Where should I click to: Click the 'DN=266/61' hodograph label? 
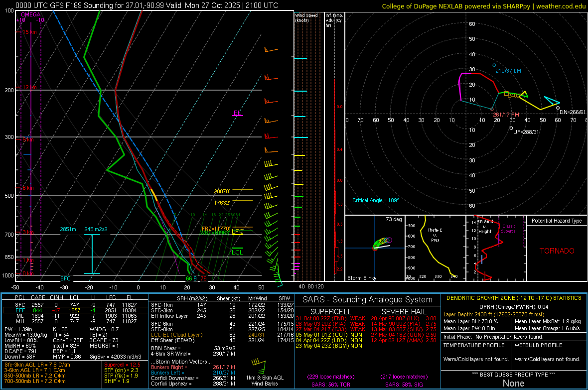coord(572,112)
